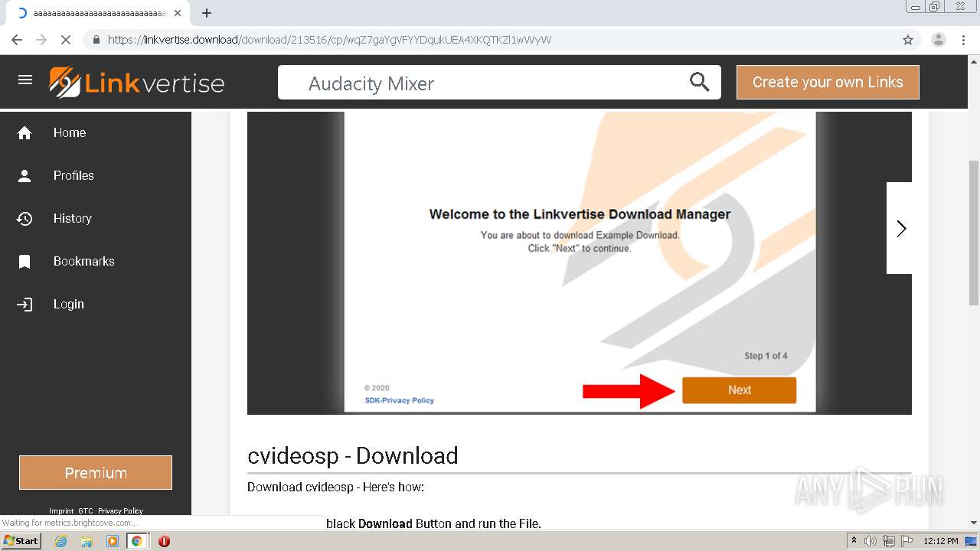Show hidden tray icons arrow
The height and width of the screenshot is (551, 980).
tap(854, 540)
